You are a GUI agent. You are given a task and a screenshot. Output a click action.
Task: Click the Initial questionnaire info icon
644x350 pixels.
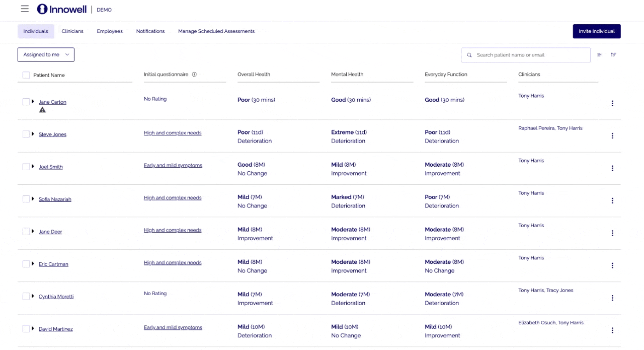tap(194, 75)
